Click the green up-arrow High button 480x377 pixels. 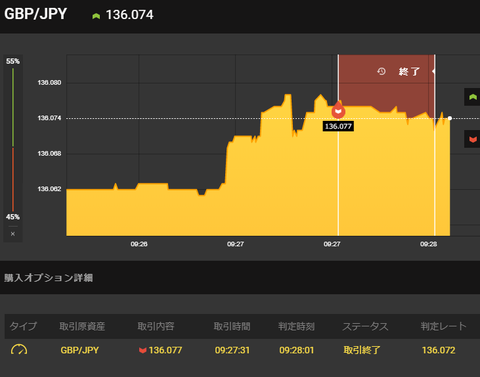472,97
